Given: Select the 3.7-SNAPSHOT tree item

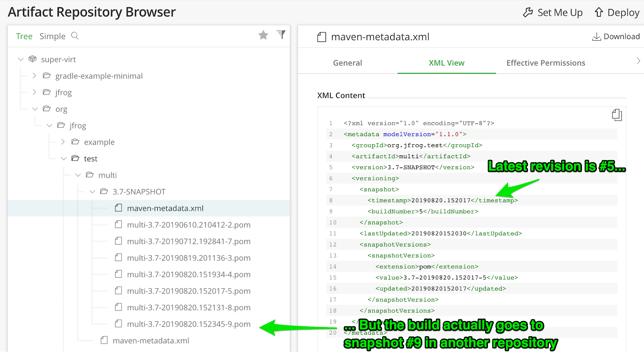Looking at the screenshot, I should (x=139, y=192).
